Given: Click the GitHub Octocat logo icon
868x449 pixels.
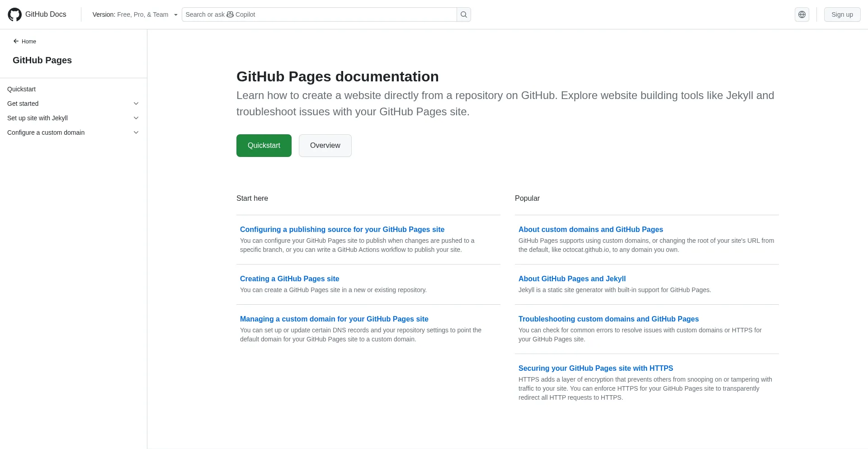Looking at the screenshot, I should tap(14, 14).
